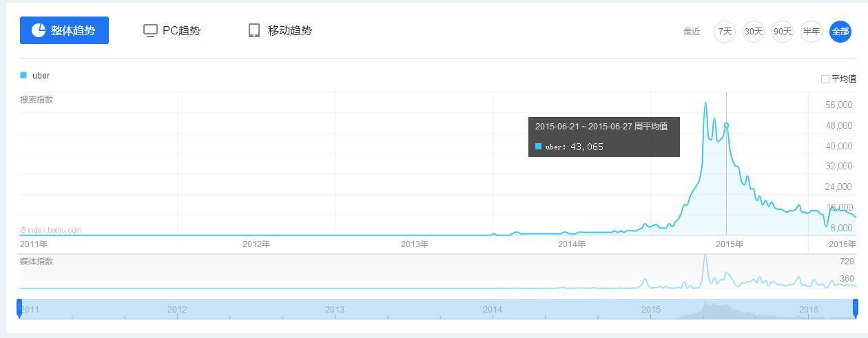This screenshot has height=338, width=868.
Task: Click the 720 media index axis value
Action: 847,262
